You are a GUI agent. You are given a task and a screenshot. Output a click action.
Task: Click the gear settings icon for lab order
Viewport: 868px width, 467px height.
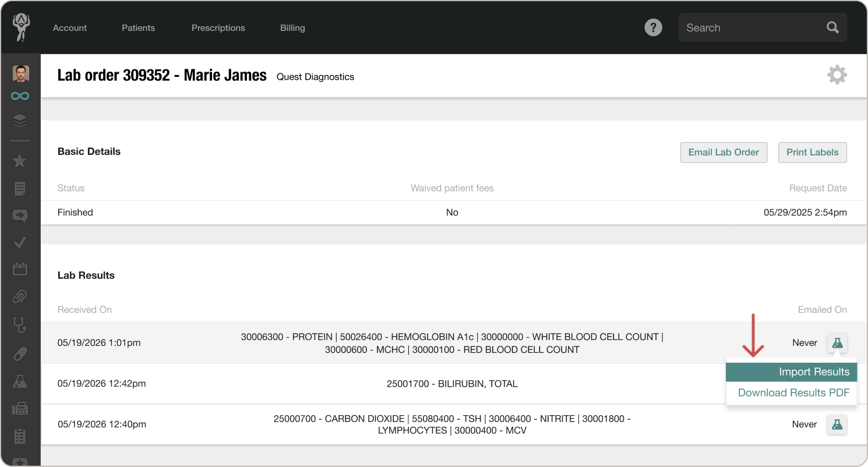(x=837, y=75)
